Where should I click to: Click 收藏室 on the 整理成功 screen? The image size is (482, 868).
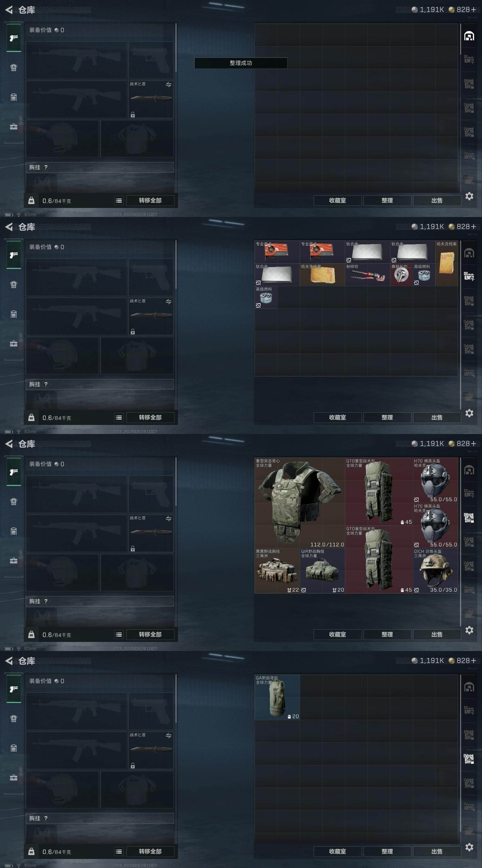click(337, 200)
